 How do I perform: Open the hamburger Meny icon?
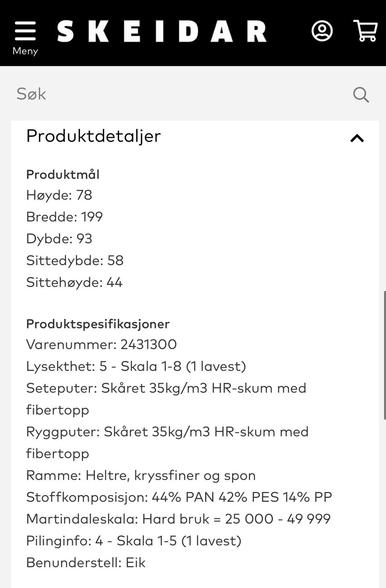click(25, 31)
